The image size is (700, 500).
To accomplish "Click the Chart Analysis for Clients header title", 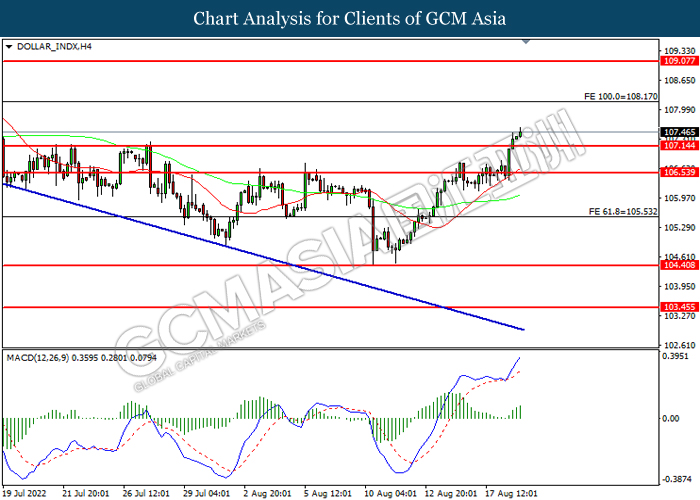I will coord(350,19).
